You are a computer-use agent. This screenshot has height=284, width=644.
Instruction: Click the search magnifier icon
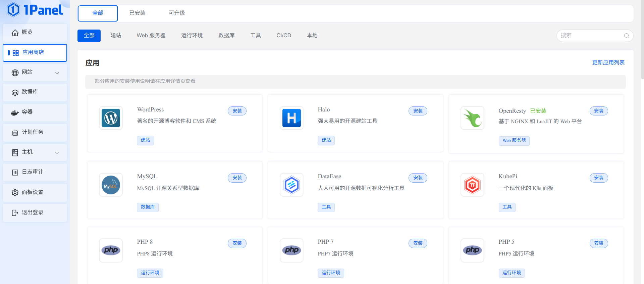(x=626, y=36)
